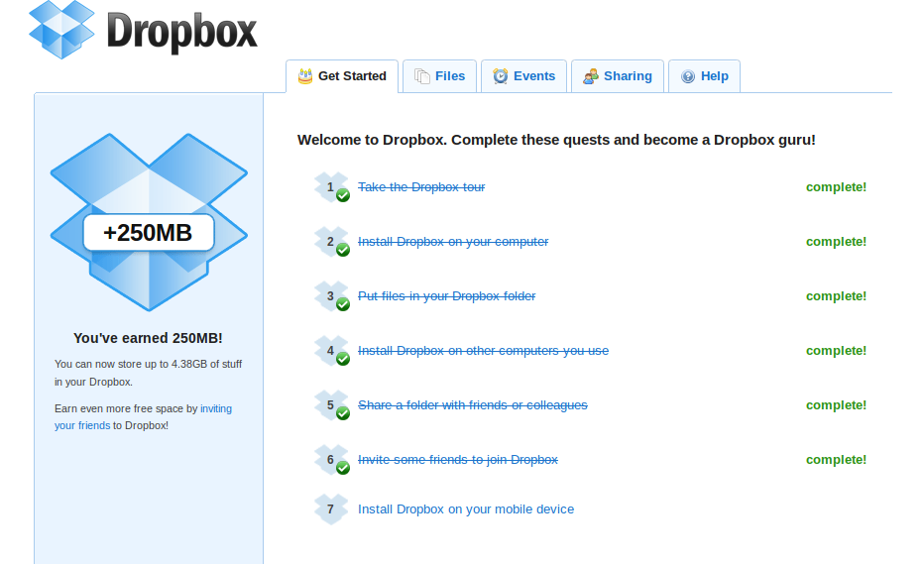Switch to the Files tab

[x=439, y=76]
